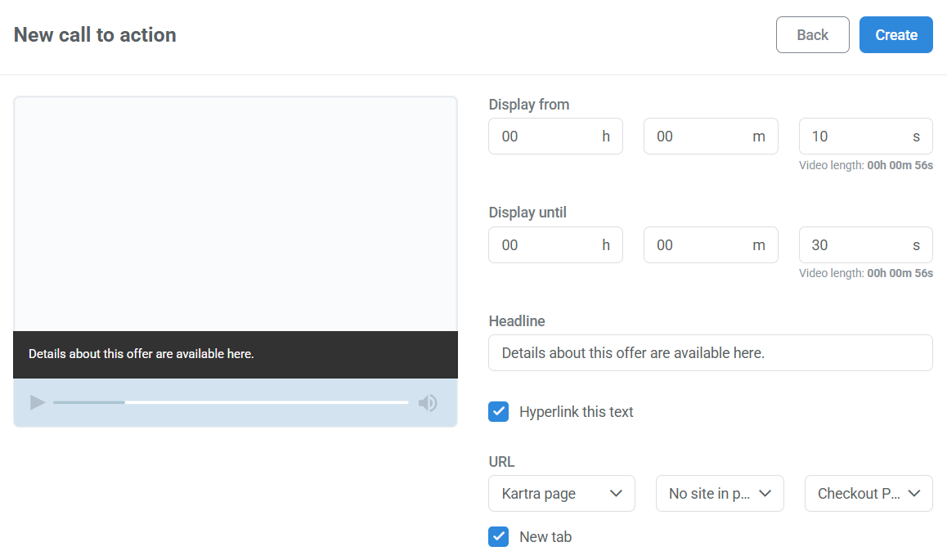Click the caption overlay text on the video
Image resolution: width=947 pixels, height=560 pixels.
141,353
